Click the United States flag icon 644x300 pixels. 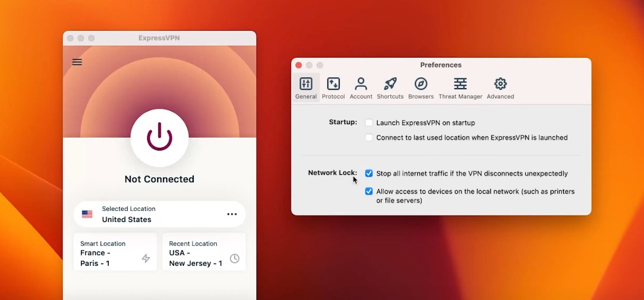pyautogui.click(x=87, y=214)
